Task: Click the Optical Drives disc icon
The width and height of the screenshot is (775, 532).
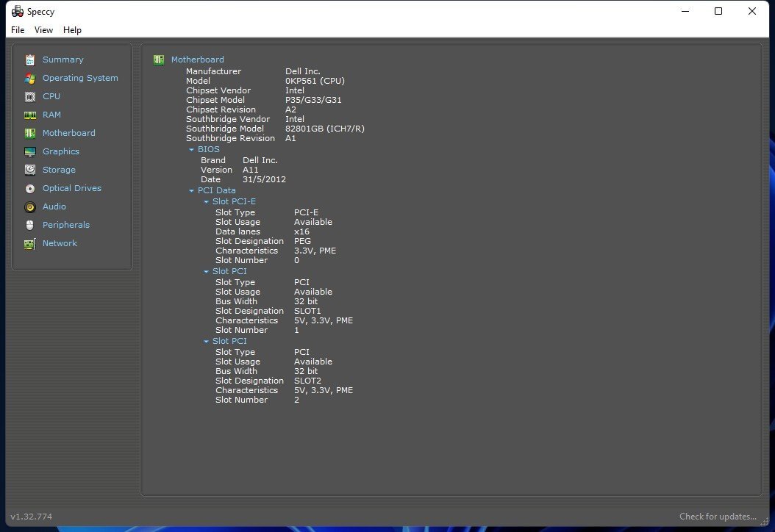Action: click(30, 189)
